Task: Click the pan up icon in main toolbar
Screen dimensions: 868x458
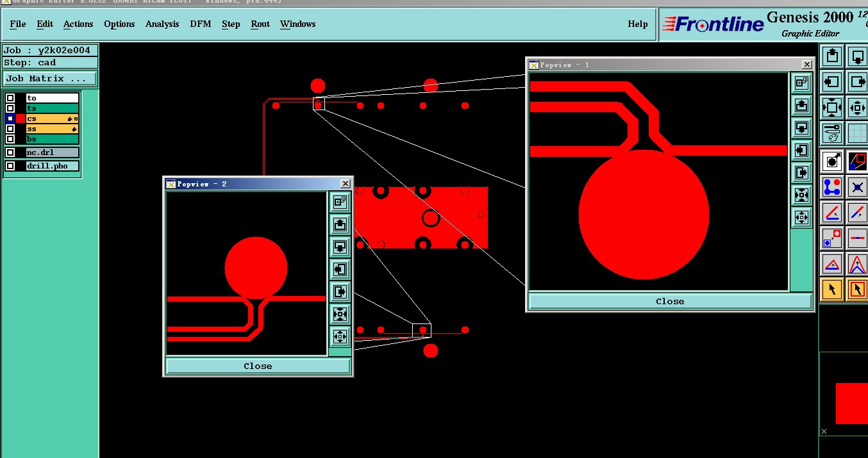Action: [832, 56]
